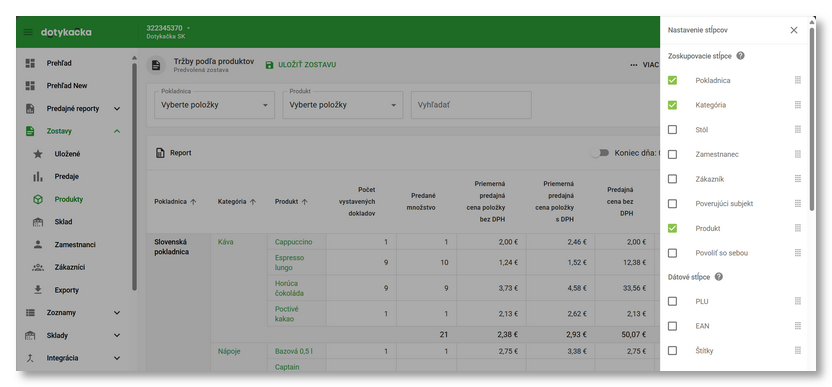Click the sort arrow on Produkt column header
This screenshot has width=832, height=387.
(305, 202)
